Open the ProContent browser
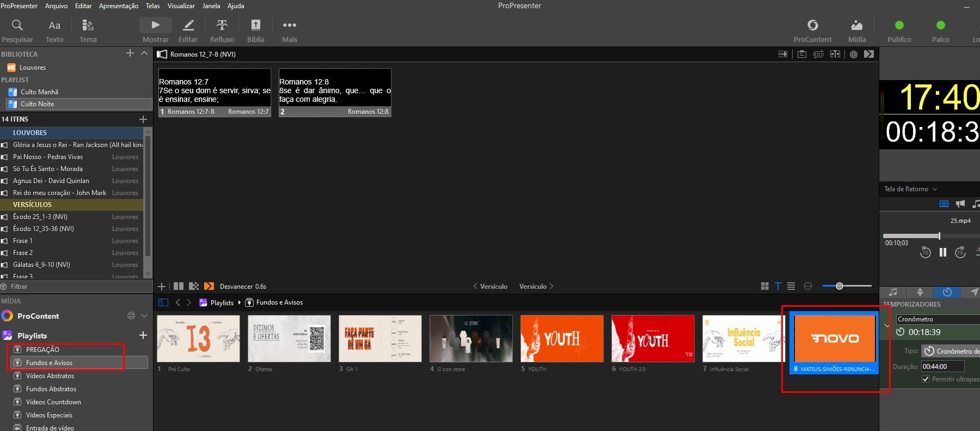This screenshot has height=431, width=980. [813, 31]
